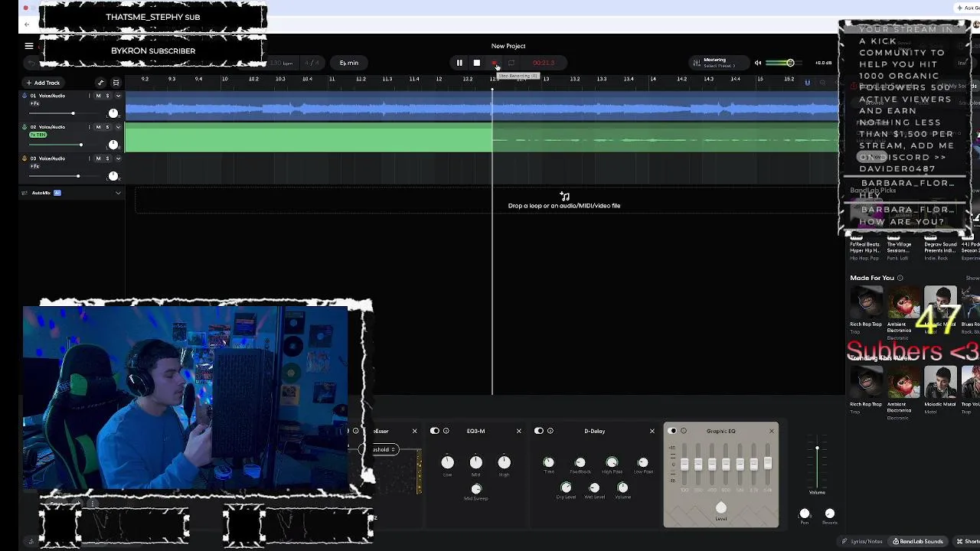
Task: Open the hamburger menu at top left
Action: tap(28, 46)
